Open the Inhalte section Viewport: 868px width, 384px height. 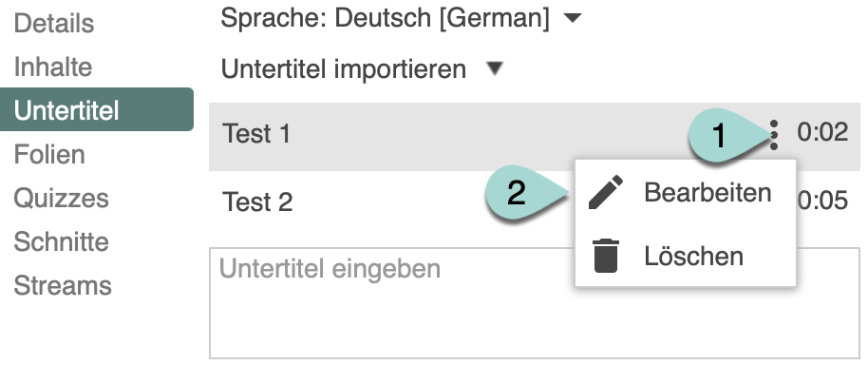tap(52, 67)
